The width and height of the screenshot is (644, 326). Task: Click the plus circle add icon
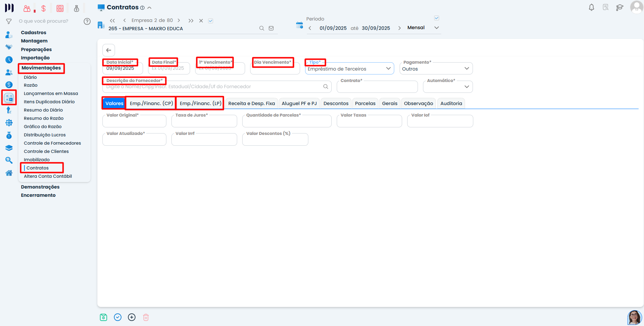(132, 317)
